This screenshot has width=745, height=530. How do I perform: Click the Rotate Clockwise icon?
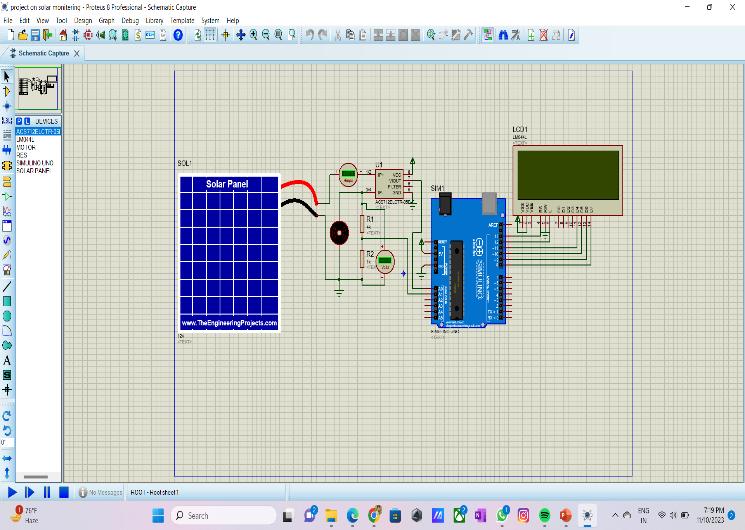tap(7, 416)
